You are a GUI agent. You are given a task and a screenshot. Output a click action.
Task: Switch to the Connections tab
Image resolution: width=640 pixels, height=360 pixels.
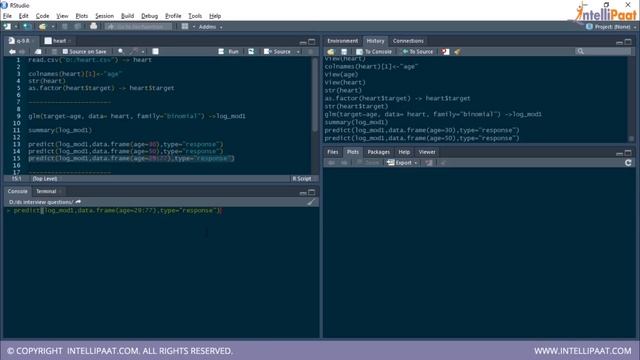[408, 41]
